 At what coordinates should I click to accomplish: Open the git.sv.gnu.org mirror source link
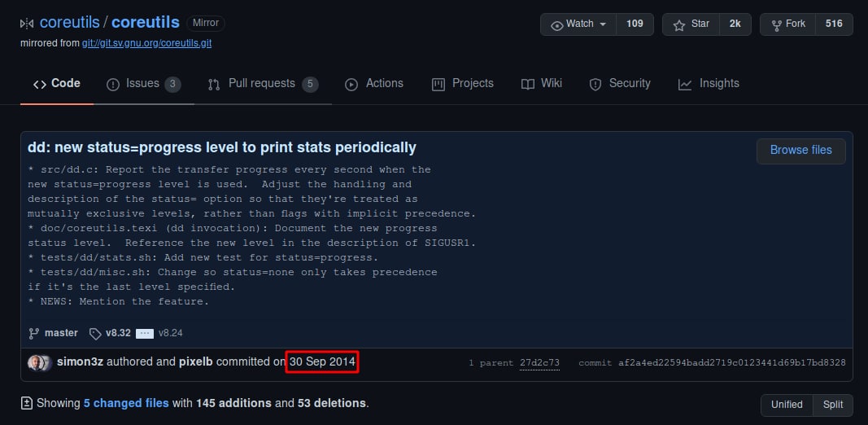[x=146, y=43]
